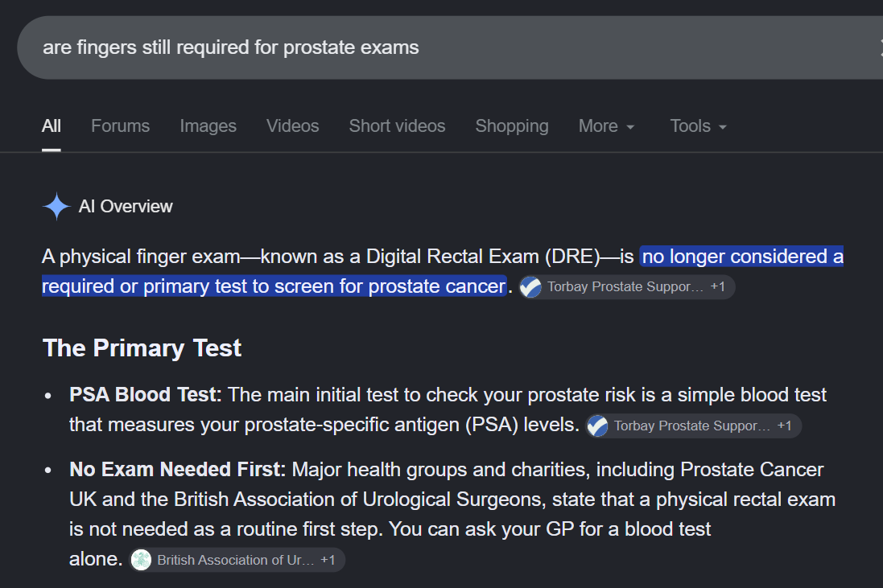Click the Torbay Prostate Support checkmark icon in first paragraph
The width and height of the screenshot is (883, 588).
pyautogui.click(x=530, y=287)
